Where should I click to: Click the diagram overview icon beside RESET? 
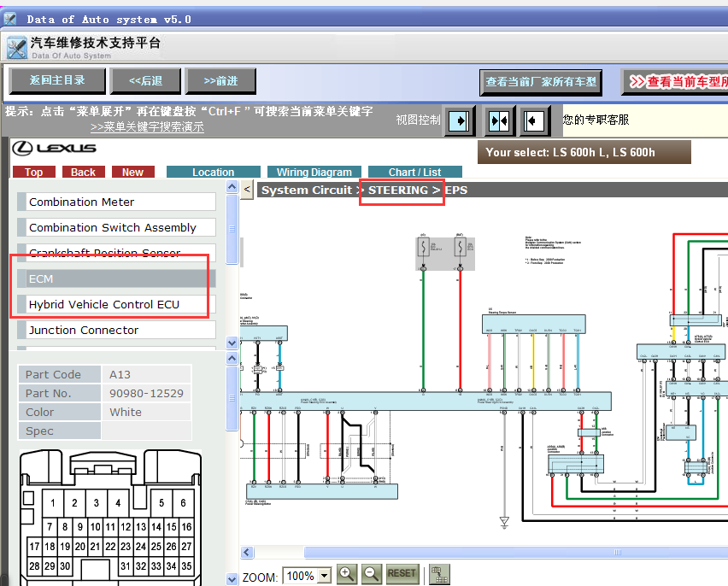(438, 574)
